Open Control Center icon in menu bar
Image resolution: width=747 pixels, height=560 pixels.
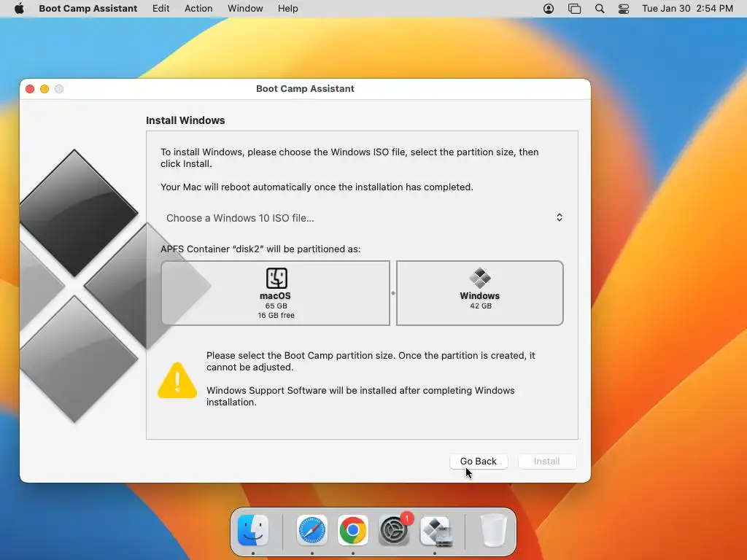coord(624,9)
